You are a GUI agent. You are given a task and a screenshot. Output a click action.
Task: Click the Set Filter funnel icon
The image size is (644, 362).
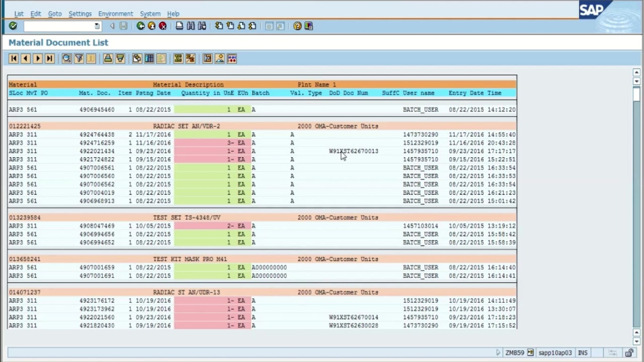pyautogui.click(x=79, y=59)
